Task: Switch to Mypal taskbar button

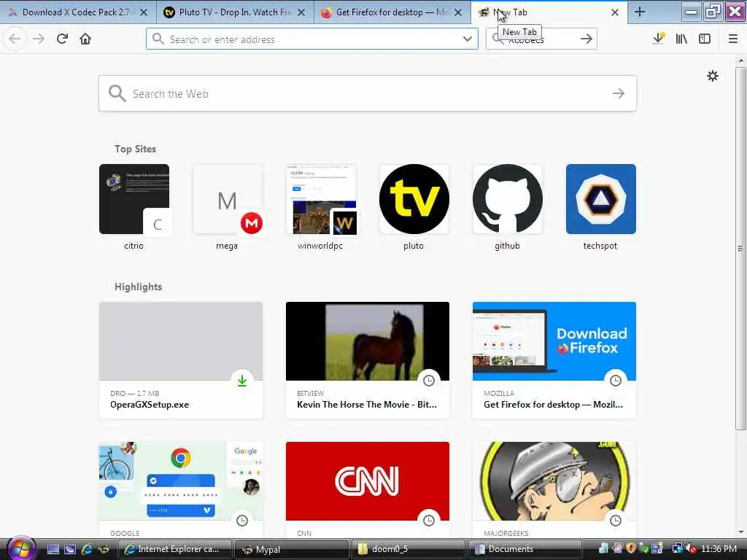Action: click(291, 549)
